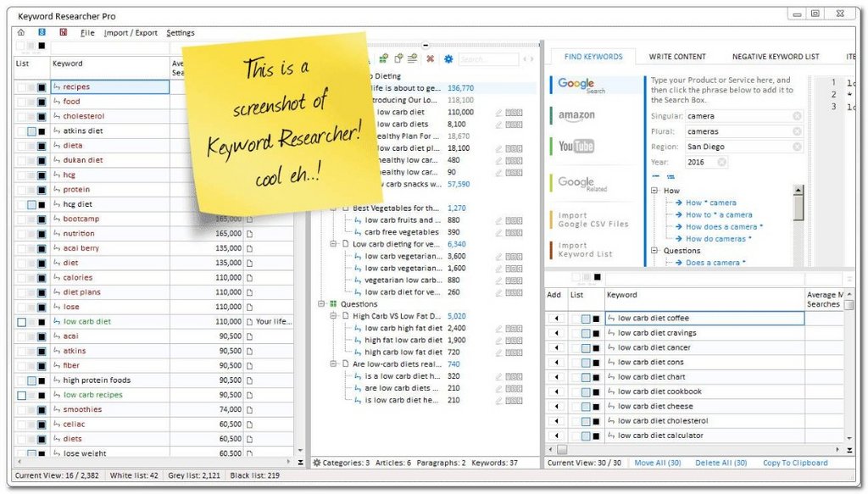Collapse the Questions category in article tree
Image resolution: width=868 pixels, height=494 pixels.
click(x=321, y=303)
